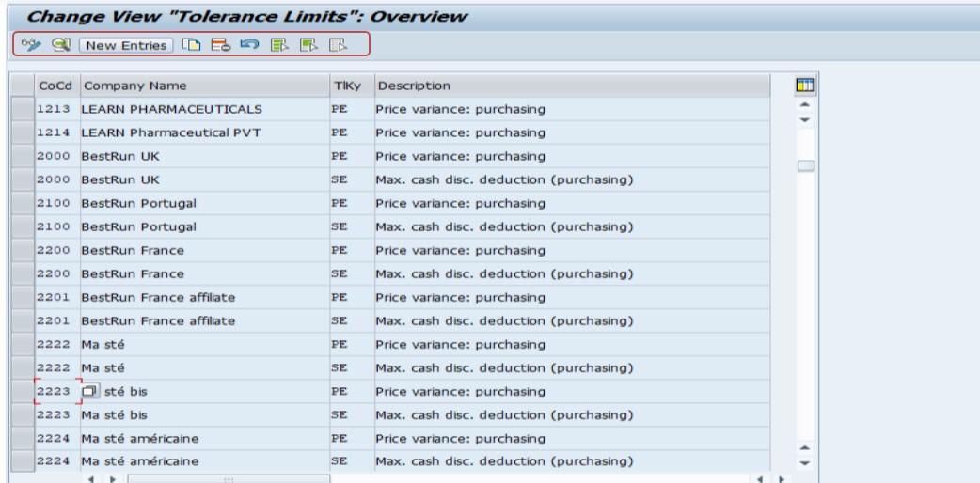The image size is (980, 483).
Task: Click SE tolerance key in 2100 Portugal row
Action: 352,226
